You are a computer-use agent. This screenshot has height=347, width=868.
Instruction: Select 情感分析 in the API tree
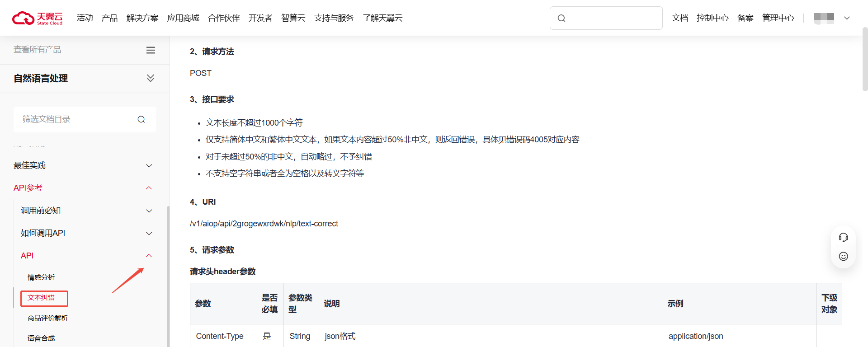click(41, 277)
